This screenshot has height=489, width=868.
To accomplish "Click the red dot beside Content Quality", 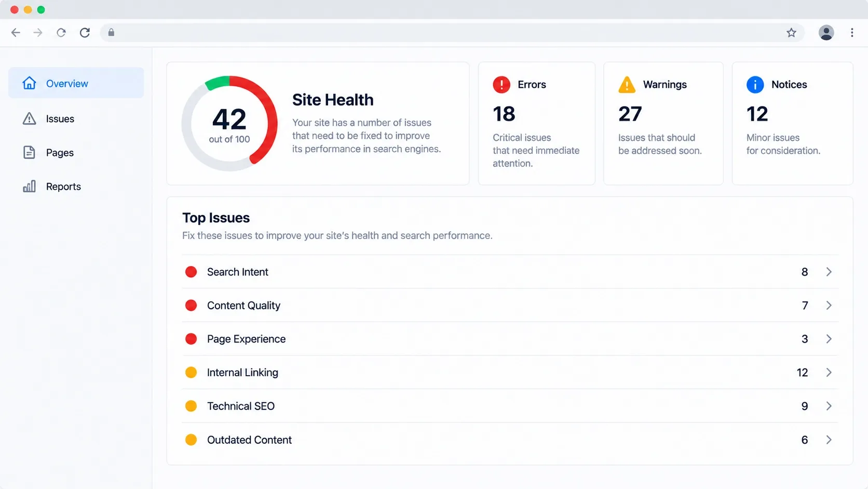I will point(191,305).
